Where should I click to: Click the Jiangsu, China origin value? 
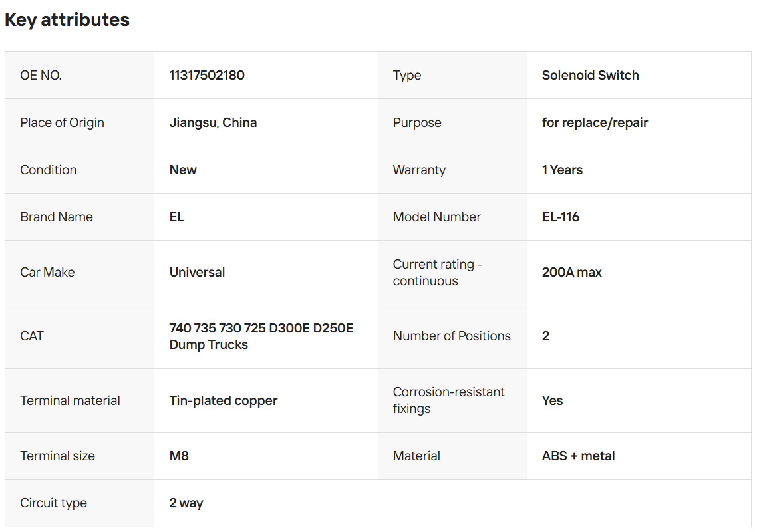pyautogui.click(x=213, y=122)
